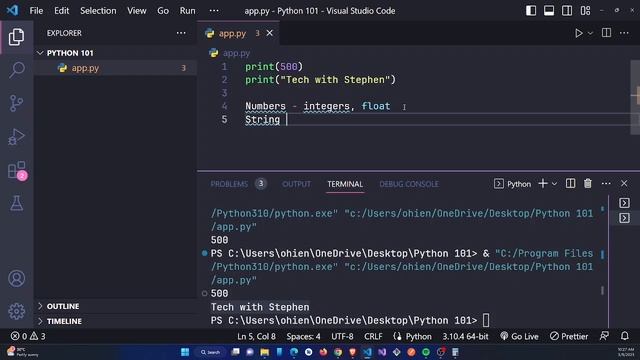Open the Source Control view
This screenshot has height=360, width=640.
pyautogui.click(x=16, y=103)
